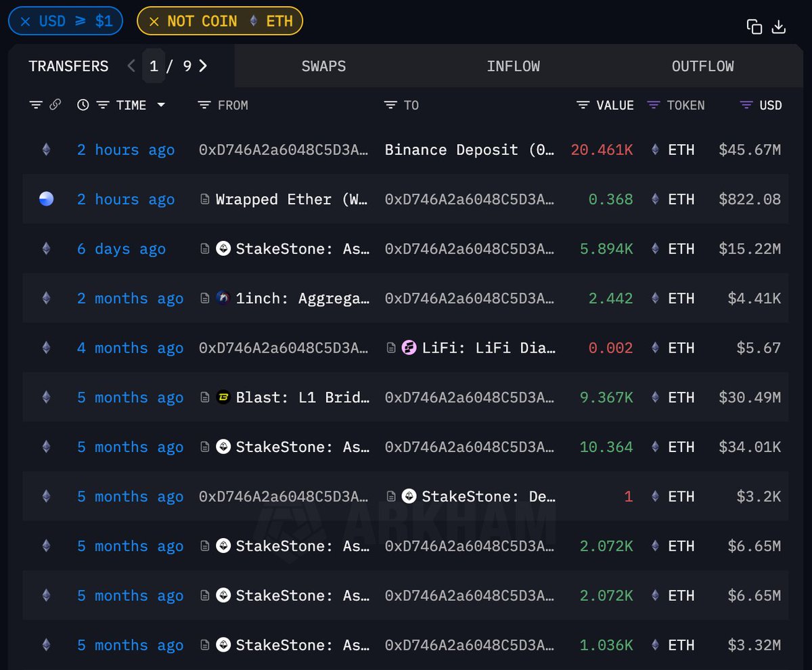This screenshot has width=812, height=670.
Task: Open the Binance Deposit recipient
Action: pos(470,150)
